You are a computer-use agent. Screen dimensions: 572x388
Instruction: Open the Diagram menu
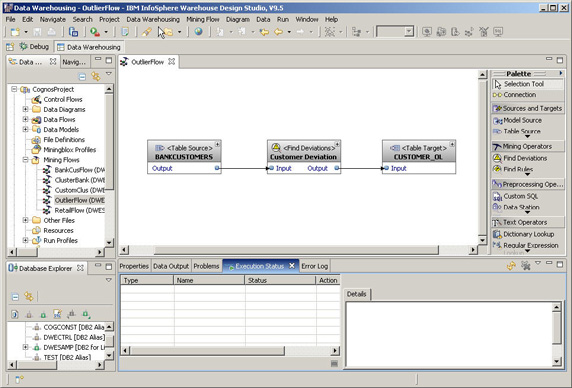point(238,19)
